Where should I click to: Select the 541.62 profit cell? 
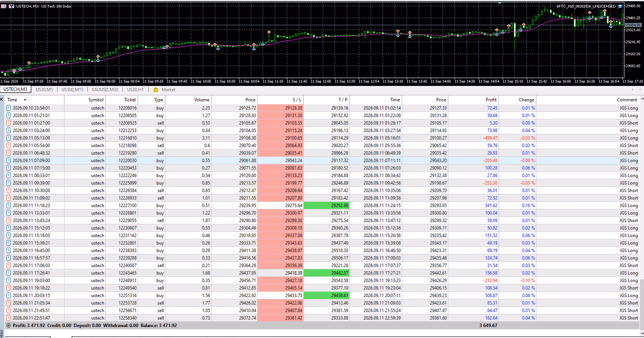473,205
